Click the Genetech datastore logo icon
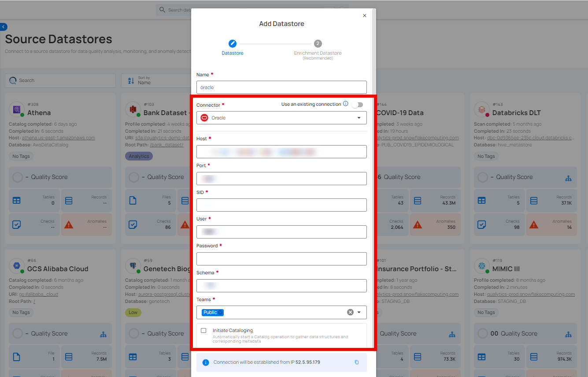Image resolution: width=588 pixels, height=377 pixels. pyautogui.click(x=133, y=265)
